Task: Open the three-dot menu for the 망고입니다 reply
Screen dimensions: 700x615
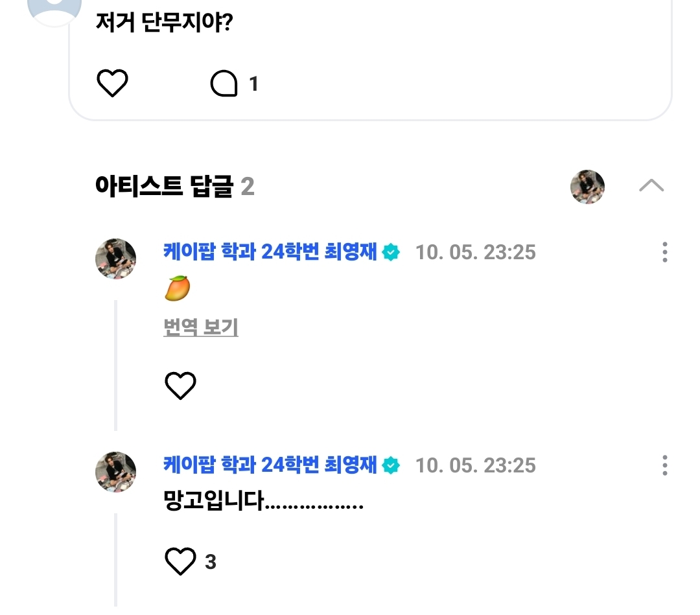Action: 664,465
